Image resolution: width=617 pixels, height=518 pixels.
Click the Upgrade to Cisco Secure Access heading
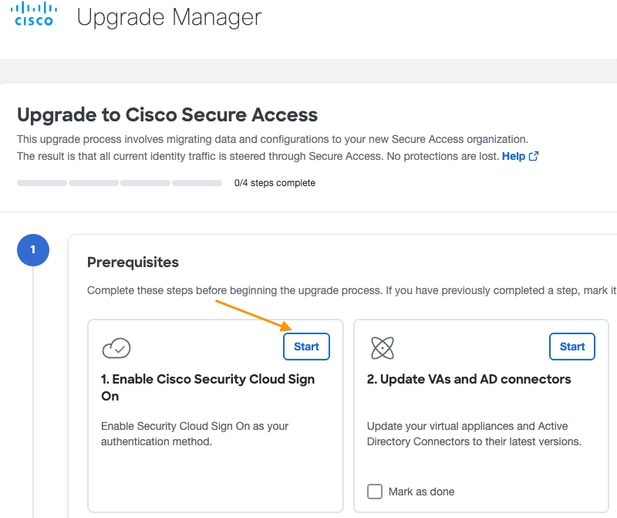coord(167,115)
